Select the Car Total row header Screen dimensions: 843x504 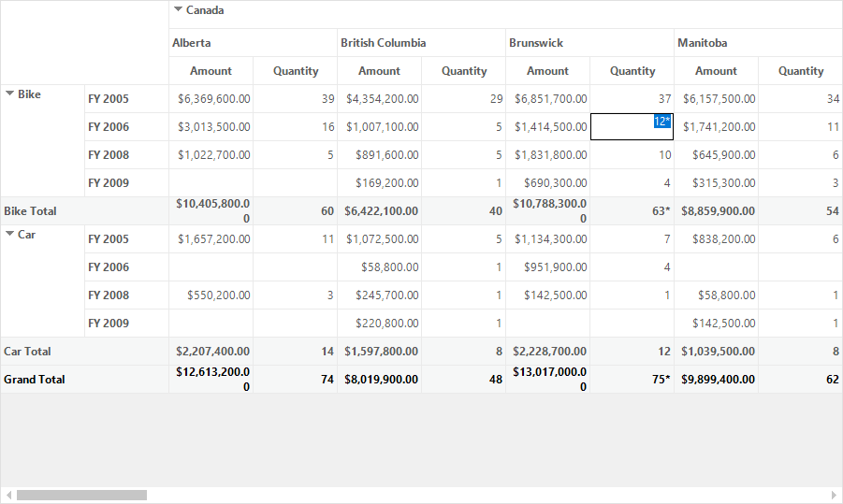tap(85, 351)
